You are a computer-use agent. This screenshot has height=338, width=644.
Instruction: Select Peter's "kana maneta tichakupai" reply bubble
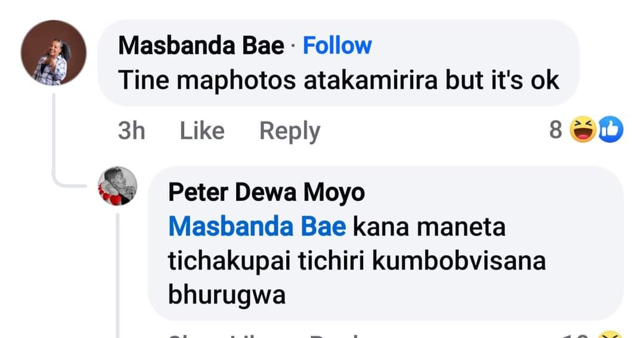(x=385, y=243)
